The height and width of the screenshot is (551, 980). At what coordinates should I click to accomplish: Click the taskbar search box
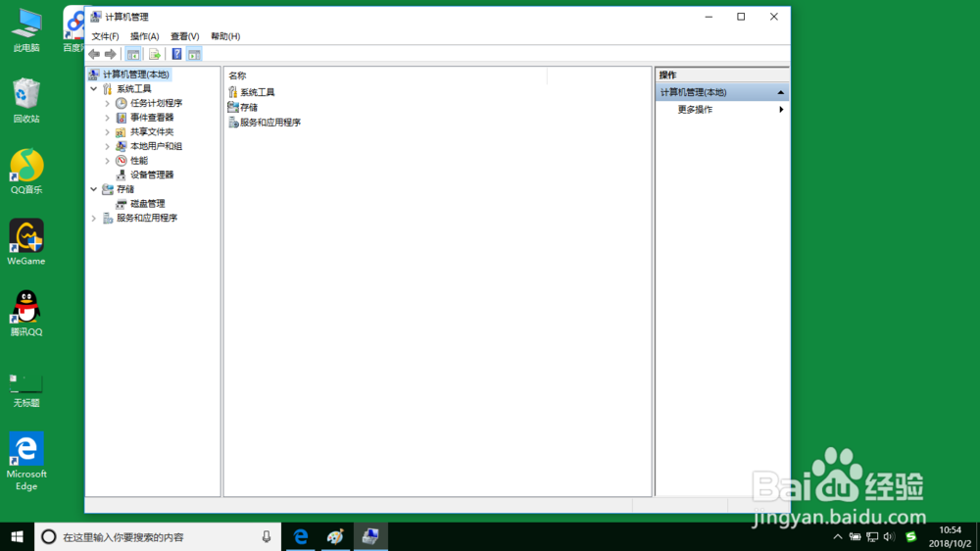click(x=158, y=536)
